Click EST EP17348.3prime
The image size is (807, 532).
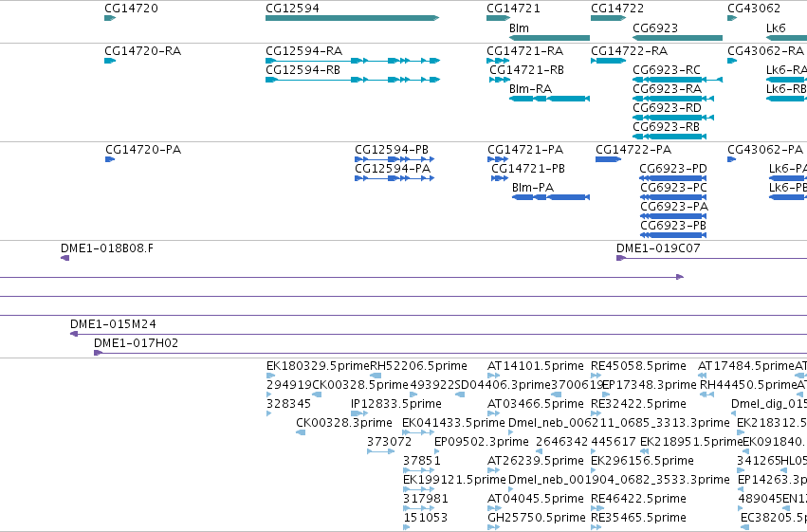pos(606,394)
